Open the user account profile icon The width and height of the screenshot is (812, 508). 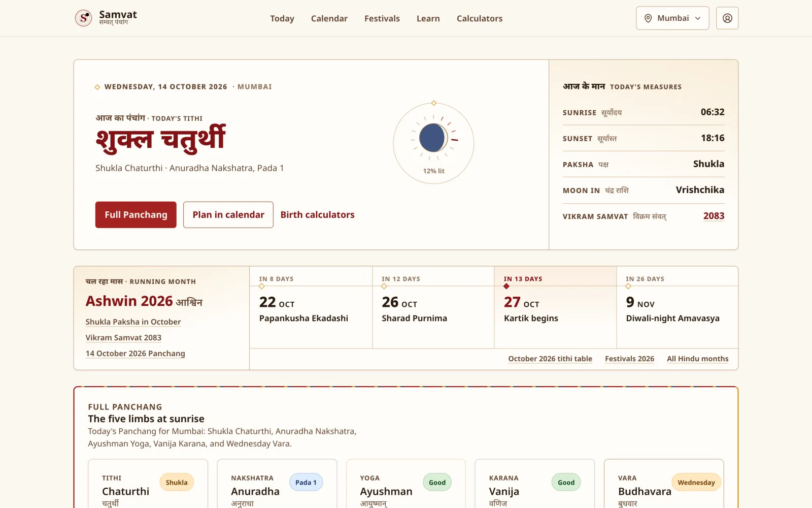click(x=727, y=18)
